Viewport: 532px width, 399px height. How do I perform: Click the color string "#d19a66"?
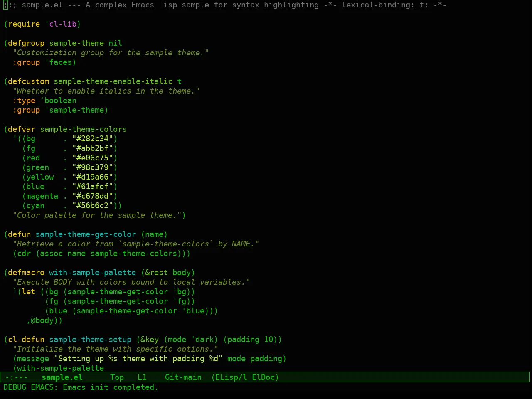[93, 177]
